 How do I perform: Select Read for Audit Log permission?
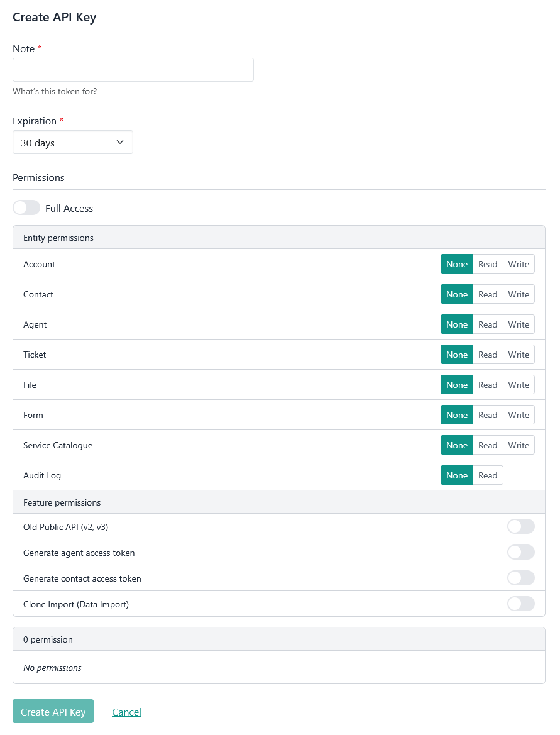488,475
